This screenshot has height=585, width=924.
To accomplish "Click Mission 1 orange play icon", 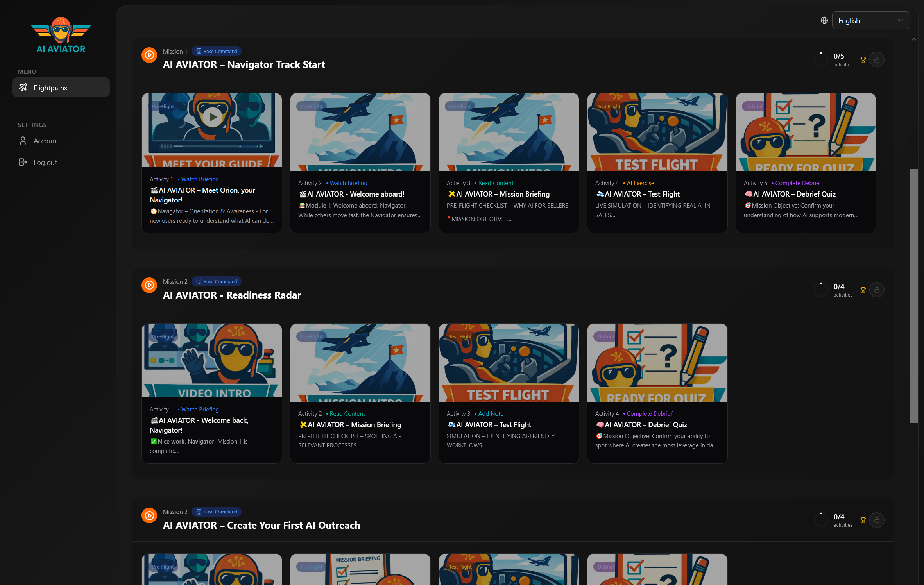I will [x=149, y=55].
